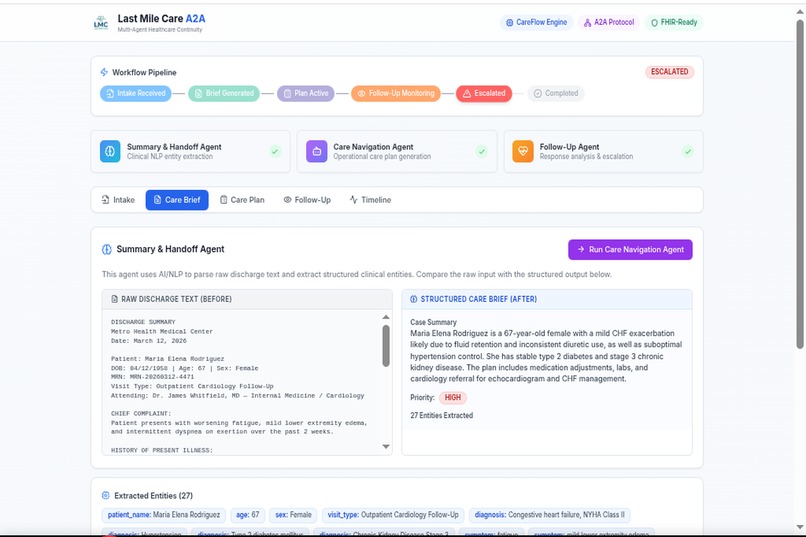Click the diagnosis Congestive heart failure chip
Image resolution: width=806 pixels, height=537 pixels.
[549, 515]
